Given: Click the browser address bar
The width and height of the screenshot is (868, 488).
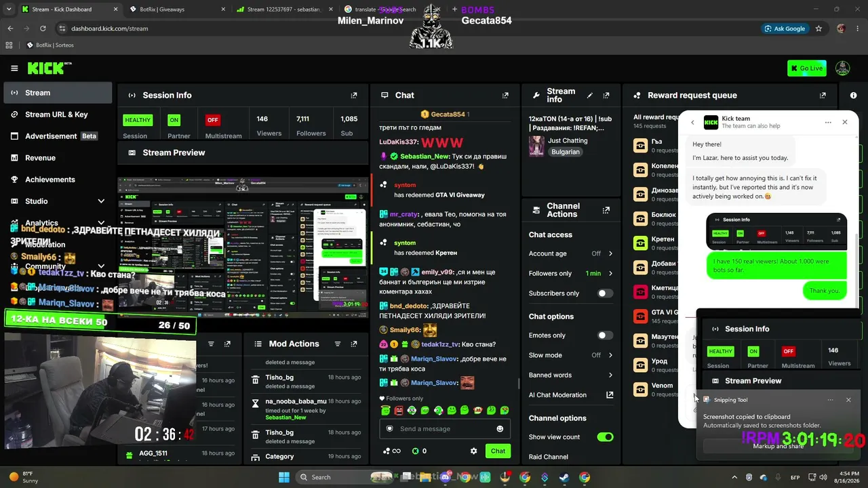Looking at the screenshot, I should (x=407, y=28).
